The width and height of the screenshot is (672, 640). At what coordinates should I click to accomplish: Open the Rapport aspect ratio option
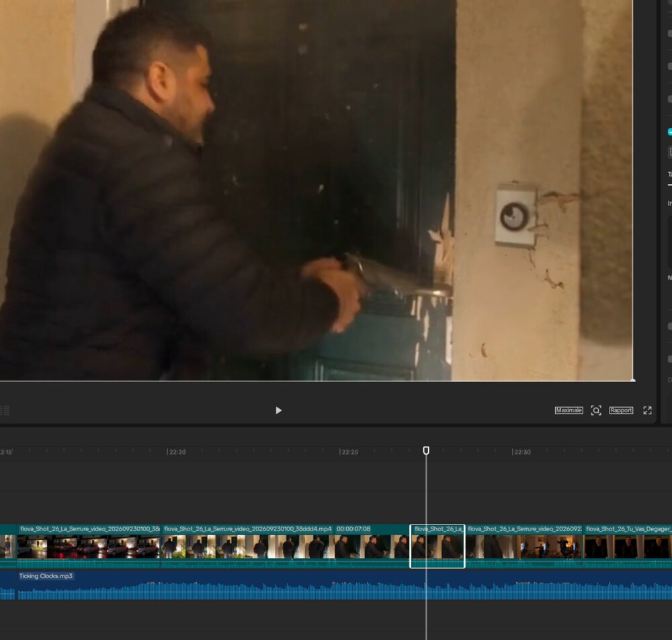[x=621, y=410]
